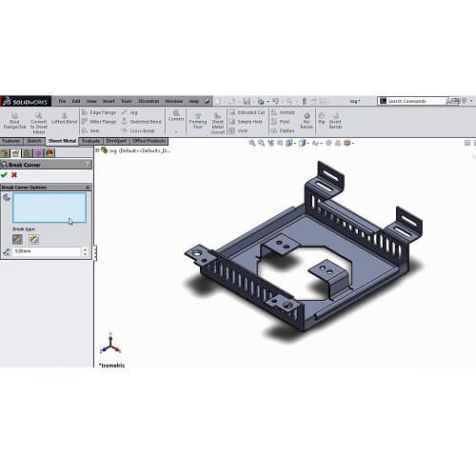Click the Vent tool

238,130
